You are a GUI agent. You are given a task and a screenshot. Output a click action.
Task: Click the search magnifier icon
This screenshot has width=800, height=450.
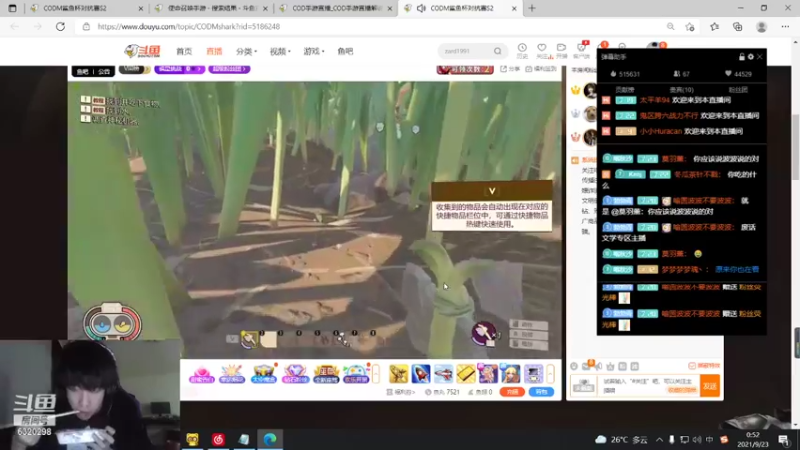coord(497,51)
